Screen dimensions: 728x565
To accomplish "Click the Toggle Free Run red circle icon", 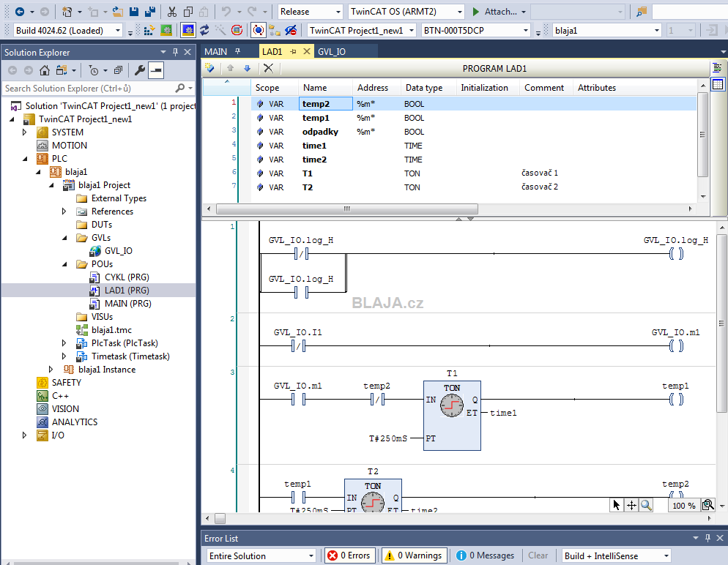I will point(237,31).
